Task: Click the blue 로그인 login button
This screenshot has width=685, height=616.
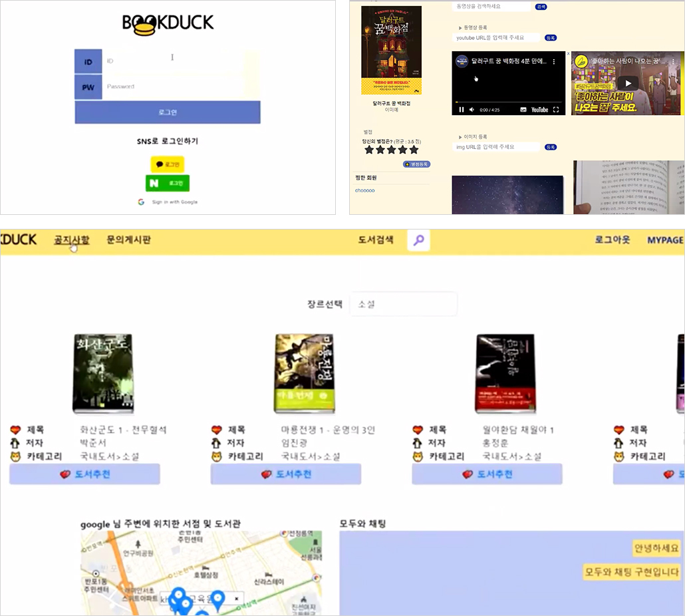Action: point(168,112)
